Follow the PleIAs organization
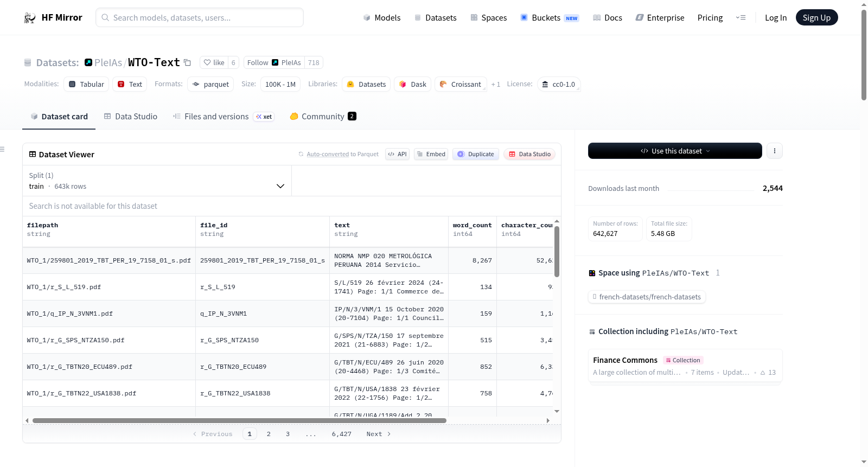 pyautogui.click(x=274, y=62)
